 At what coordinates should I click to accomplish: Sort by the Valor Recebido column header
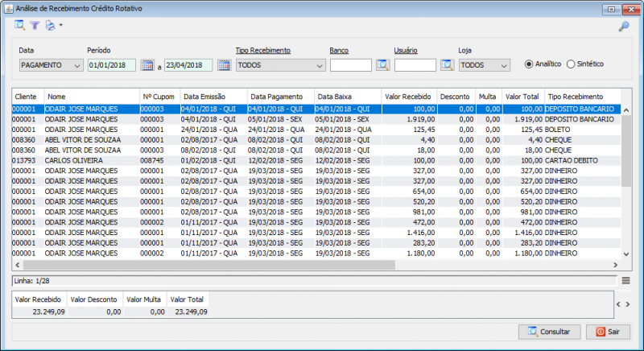pos(410,97)
